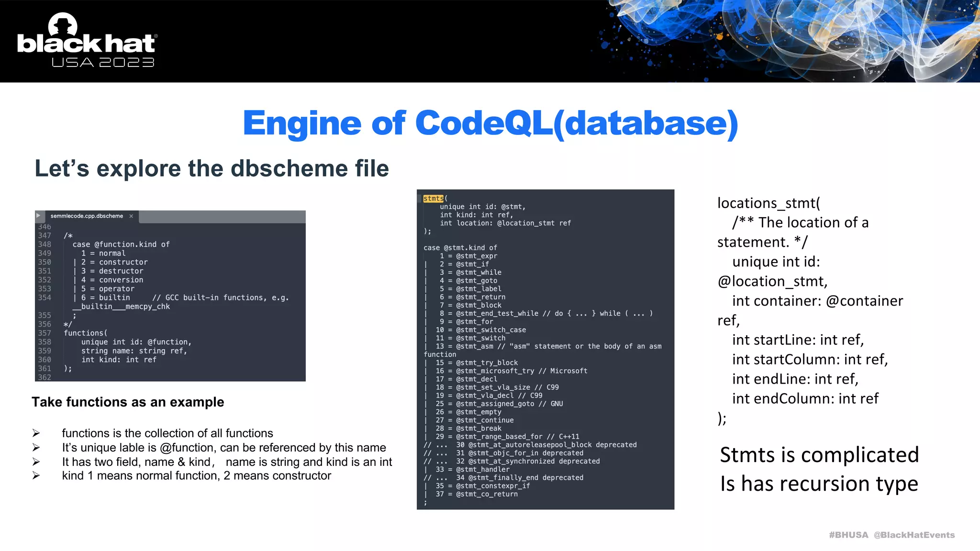Image resolution: width=980 pixels, height=551 pixels.
Task: Click the '13 = @stmt_asm' entry
Action: click(x=548, y=346)
